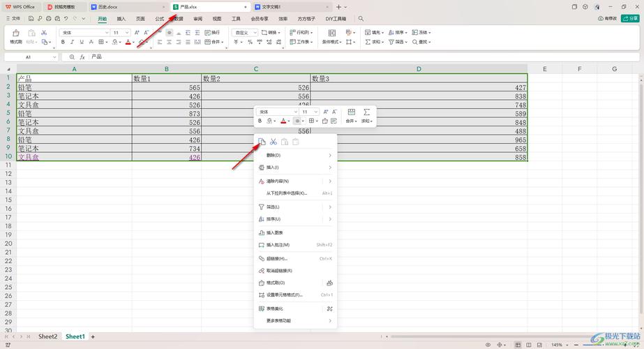Open ribbon font size dropdown

127,33
